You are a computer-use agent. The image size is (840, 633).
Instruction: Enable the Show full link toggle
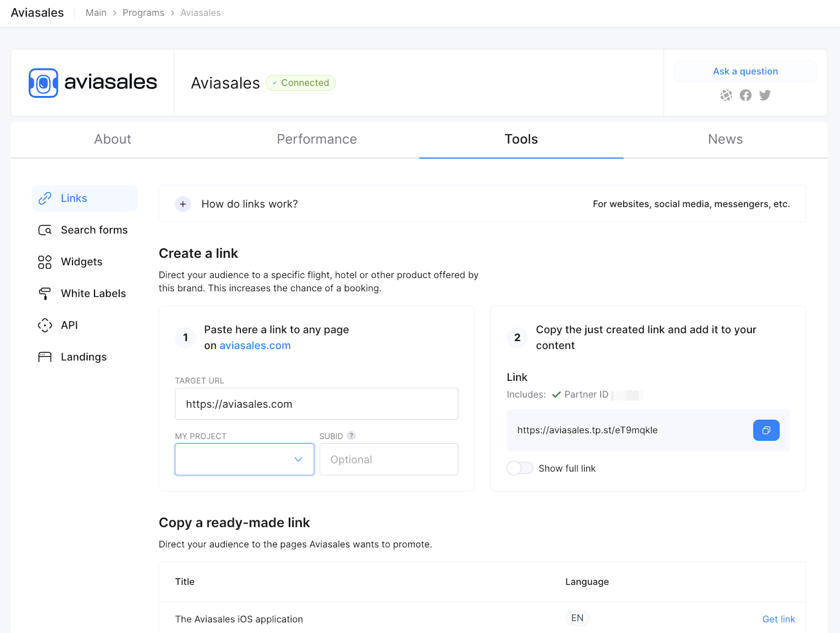click(520, 468)
